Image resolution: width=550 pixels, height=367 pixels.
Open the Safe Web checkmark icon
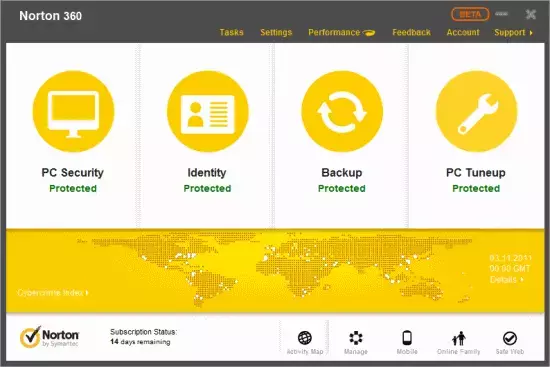pos(510,338)
